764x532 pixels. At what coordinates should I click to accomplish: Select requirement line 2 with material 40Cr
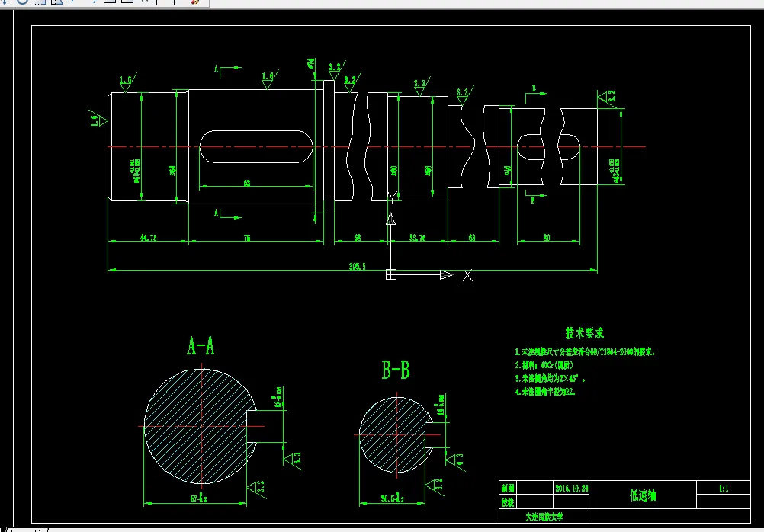pyautogui.click(x=544, y=365)
